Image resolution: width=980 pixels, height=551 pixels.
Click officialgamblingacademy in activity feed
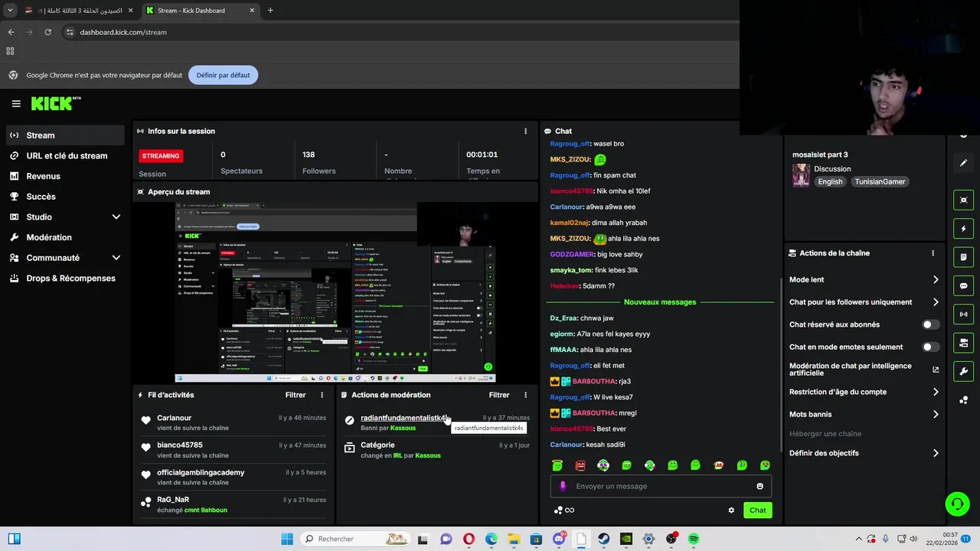coord(201,472)
